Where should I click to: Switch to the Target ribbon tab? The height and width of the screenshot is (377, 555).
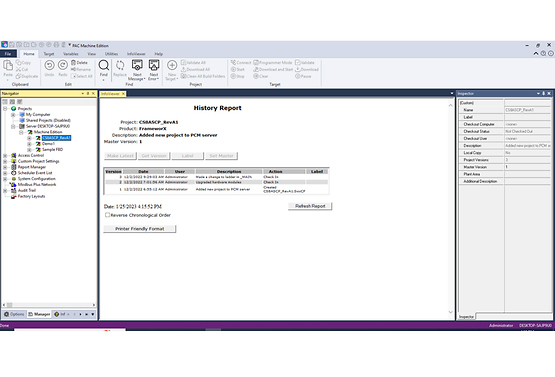pyautogui.click(x=49, y=54)
